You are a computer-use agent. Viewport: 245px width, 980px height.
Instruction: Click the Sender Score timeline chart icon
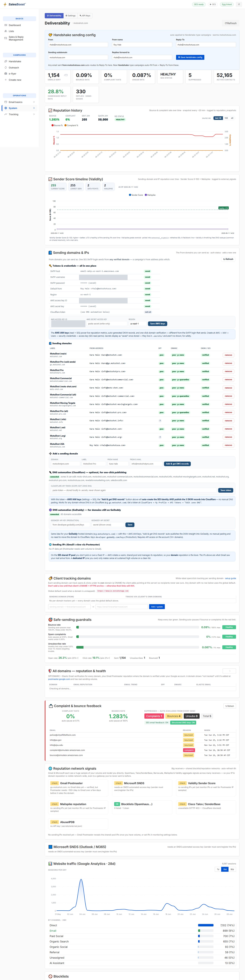point(50,179)
